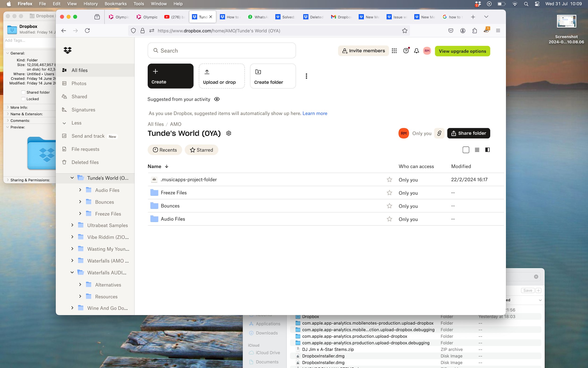The image size is (588, 368).
Task: Bookmark this page with the star icon
Action: [x=404, y=31]
